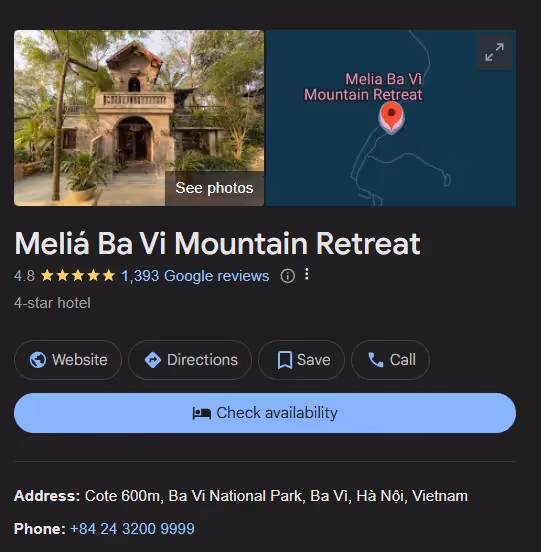This screenshot has width=541, height=552.
Task: Click the Check availability button
Action: tap(265, 413)
